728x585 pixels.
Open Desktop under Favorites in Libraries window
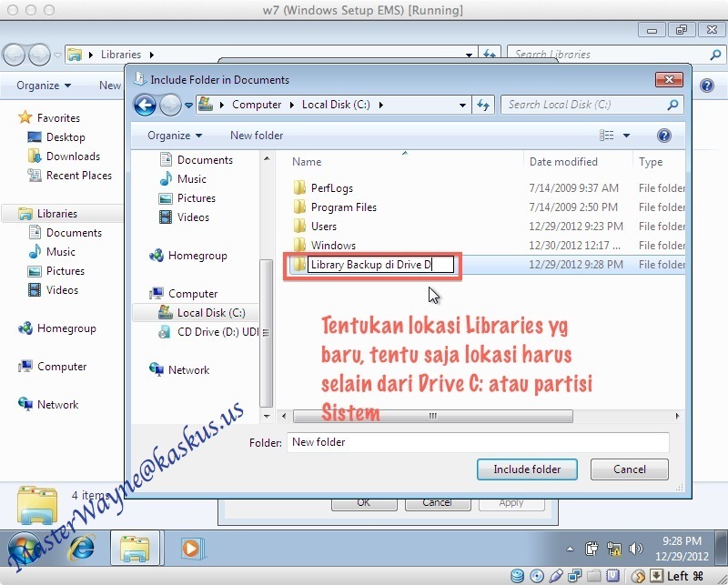click(66, 137)
